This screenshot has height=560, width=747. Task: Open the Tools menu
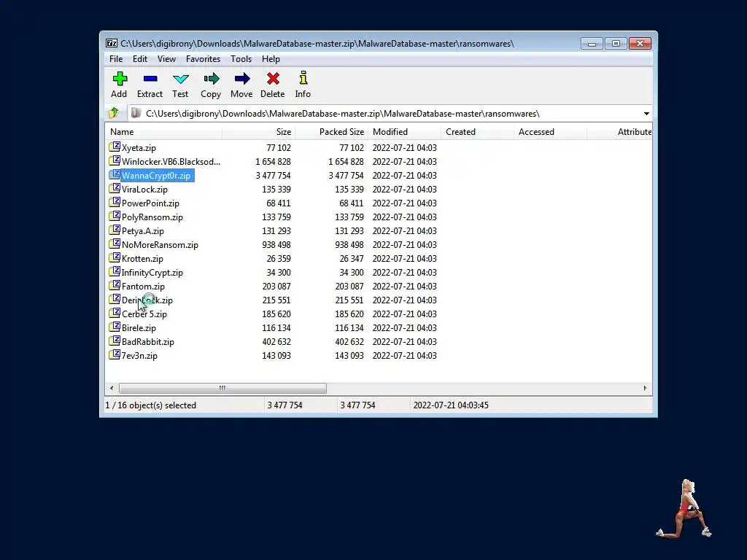tap(241, 59)
